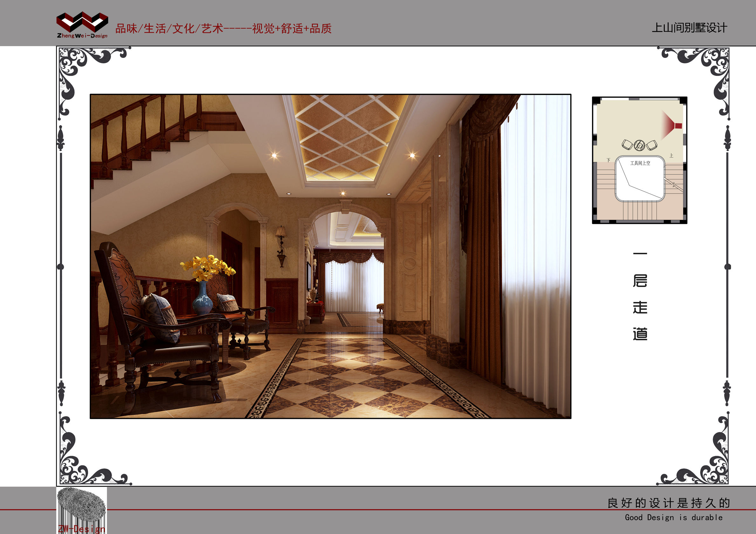Click the round table symbol in floor plan
The width and height of the screenshot is (756, 534).
pos(639,145)
